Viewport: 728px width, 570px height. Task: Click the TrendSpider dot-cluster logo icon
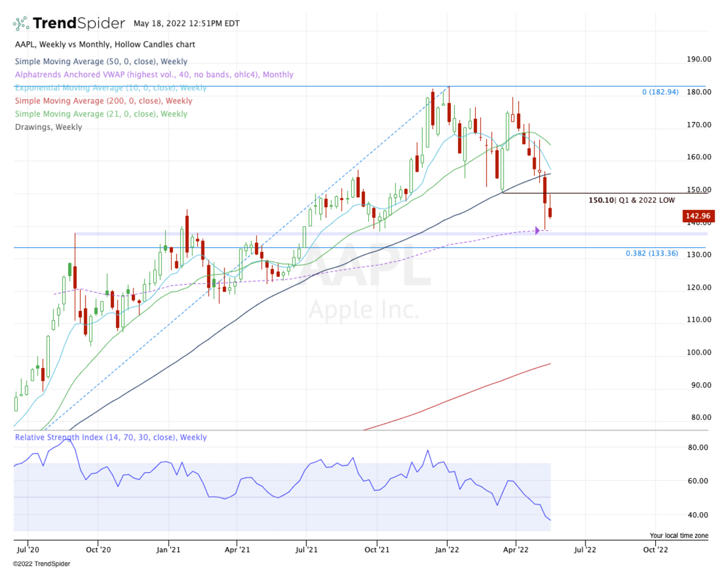[21, 22]
